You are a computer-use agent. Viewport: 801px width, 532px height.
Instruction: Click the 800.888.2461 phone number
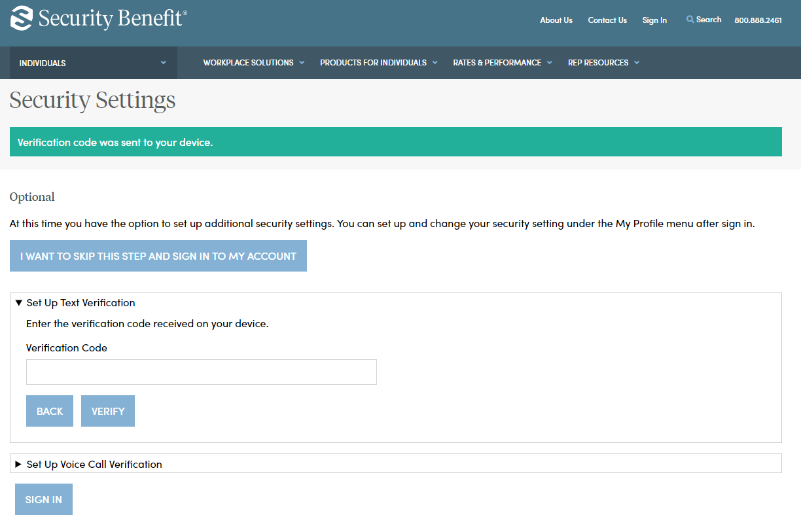click(758, 20)
